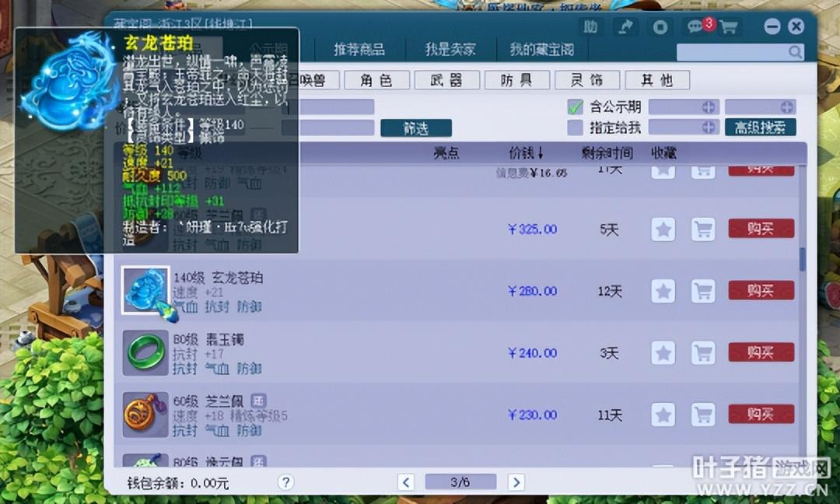The height and width of the screenshot is (504, 840).
Task: Click the 亮点 column header
Action: (446, 153)
